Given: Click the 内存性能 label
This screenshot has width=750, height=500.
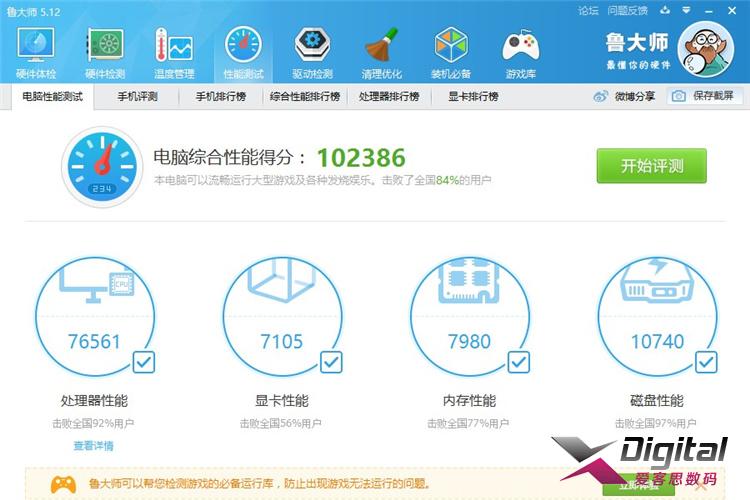Looking at the screenshot, I should (x=469, y=400).
